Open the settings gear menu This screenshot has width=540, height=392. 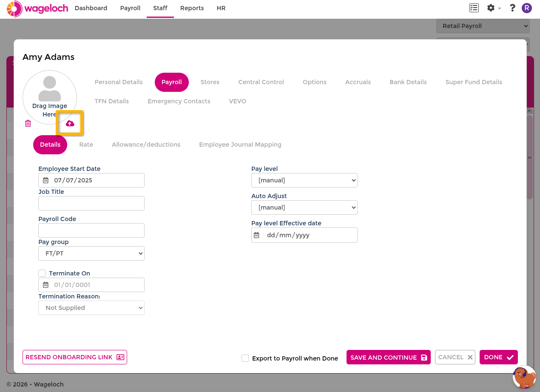[494, 8]
